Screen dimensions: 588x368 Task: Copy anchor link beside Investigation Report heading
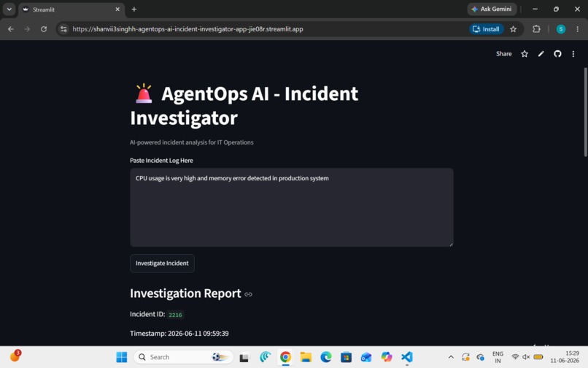tap(248, 294)
